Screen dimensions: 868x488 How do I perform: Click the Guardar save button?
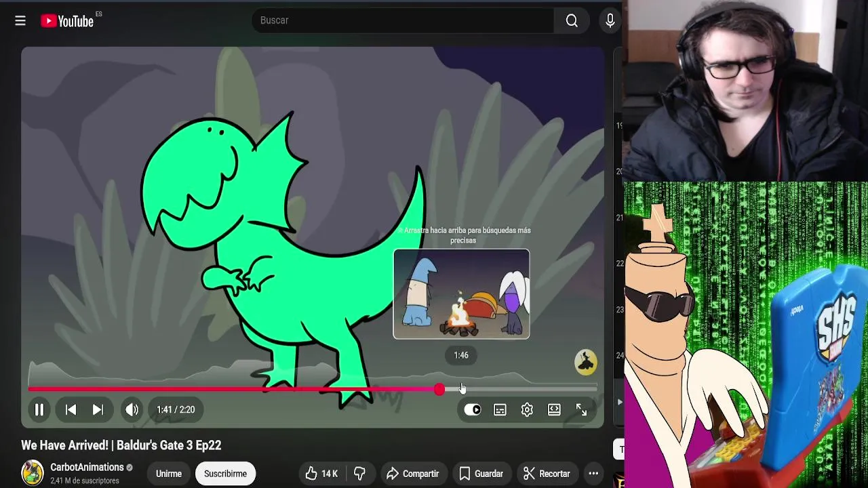click(x=481, y=474)
